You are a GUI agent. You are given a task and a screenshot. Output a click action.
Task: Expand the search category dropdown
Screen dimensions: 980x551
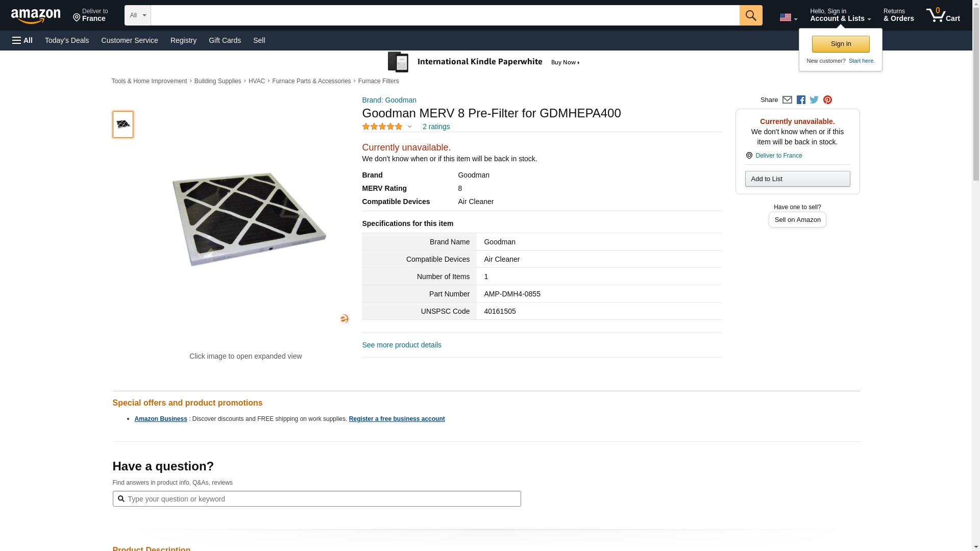[137, 15]
